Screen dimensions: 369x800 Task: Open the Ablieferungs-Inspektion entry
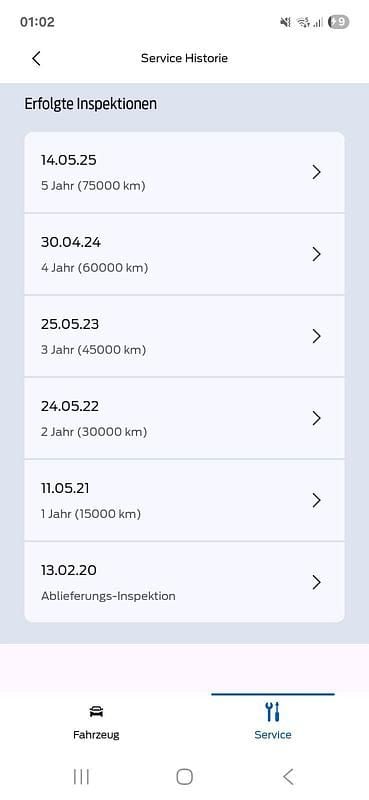point(184,582)
